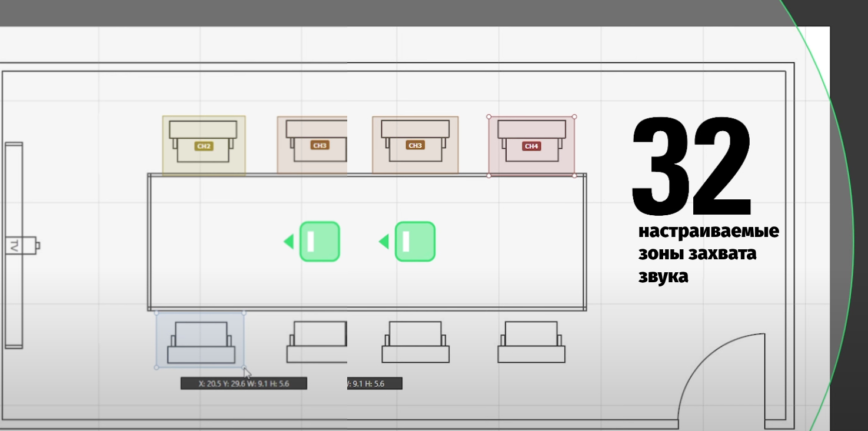Select the red CH4 channel badge

click(x=531, y=146)
